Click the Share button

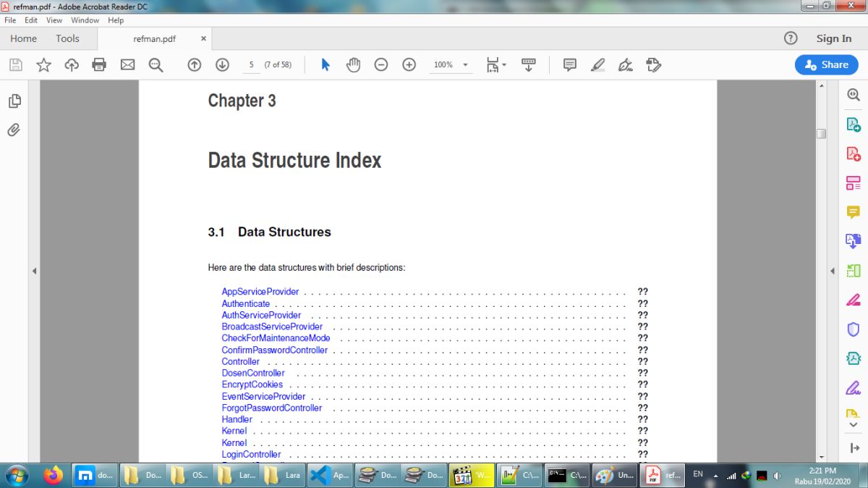pos(827,64)
